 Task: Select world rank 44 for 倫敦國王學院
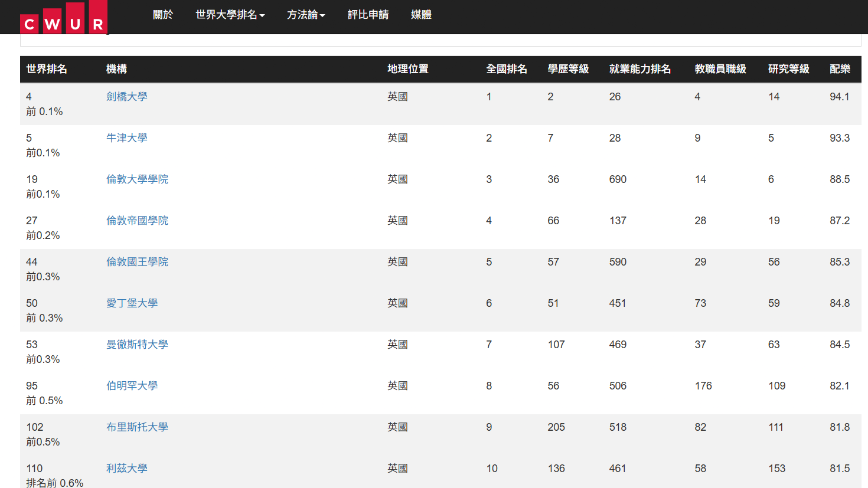point(32,262)
